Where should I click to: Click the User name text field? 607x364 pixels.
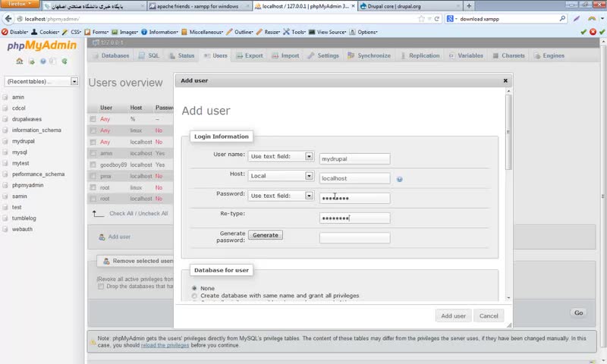pos(354,158)
